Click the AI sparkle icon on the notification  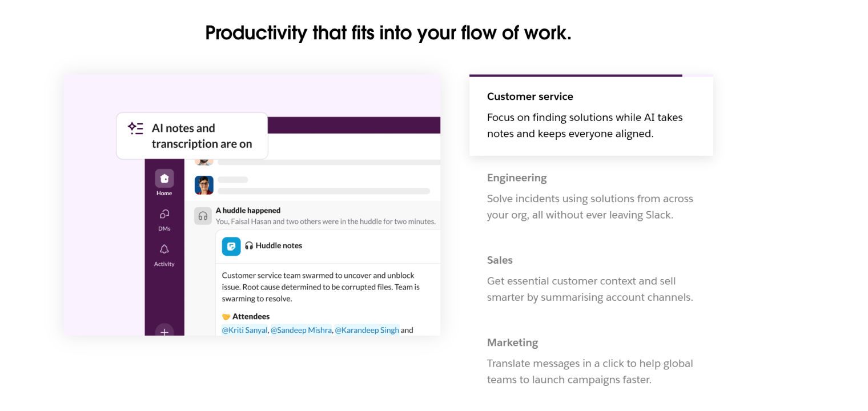click(135, 128)
